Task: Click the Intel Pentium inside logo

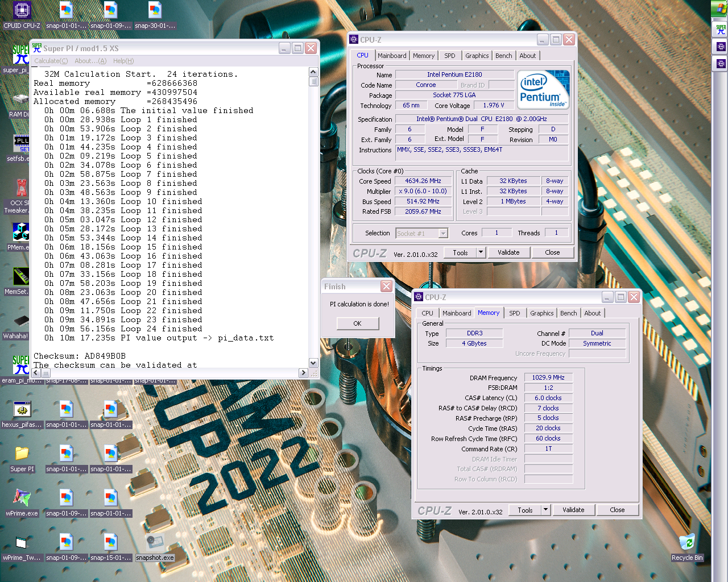Action: [543, 90]
